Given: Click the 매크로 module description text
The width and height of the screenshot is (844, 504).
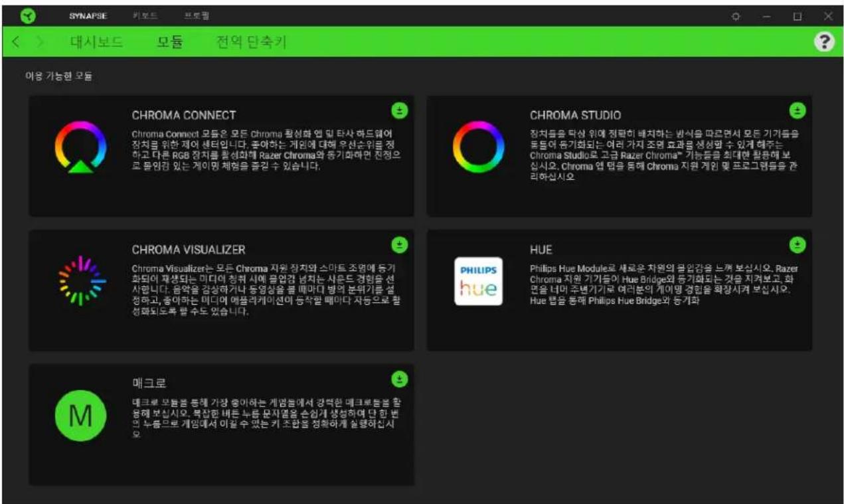Looking at the screenshot, I should coord(266,418).
